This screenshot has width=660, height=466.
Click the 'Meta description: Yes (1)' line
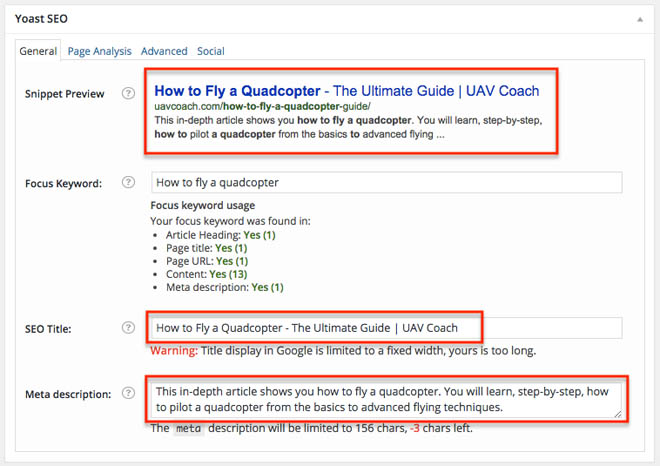[225, 287]
